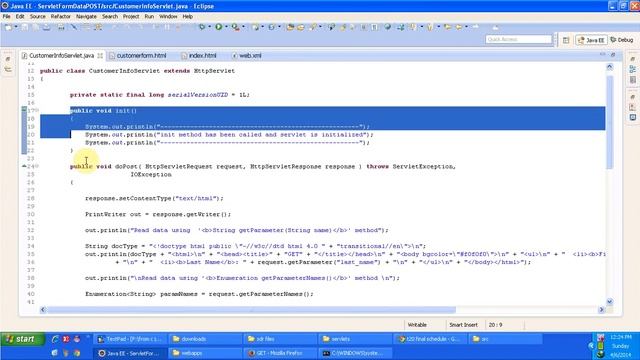Click the Debug bug toolbar icon
640x360 pixels.
point(202,27)
